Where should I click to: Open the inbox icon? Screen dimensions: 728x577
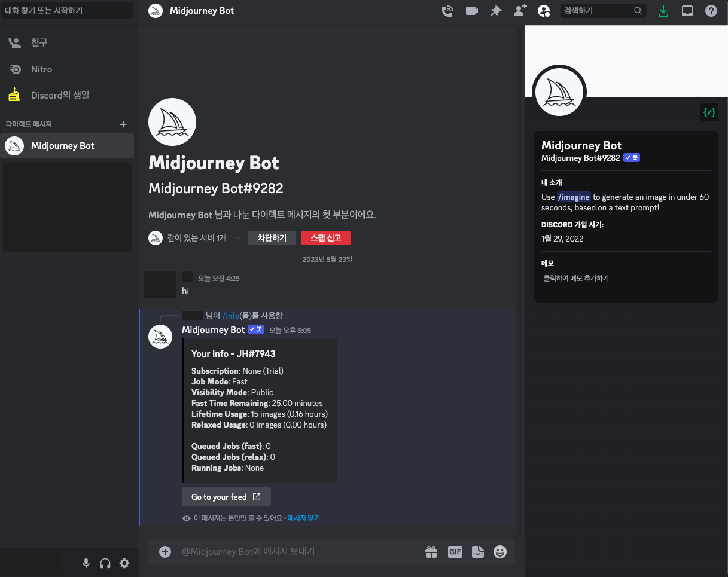click(x=687, y=11)
